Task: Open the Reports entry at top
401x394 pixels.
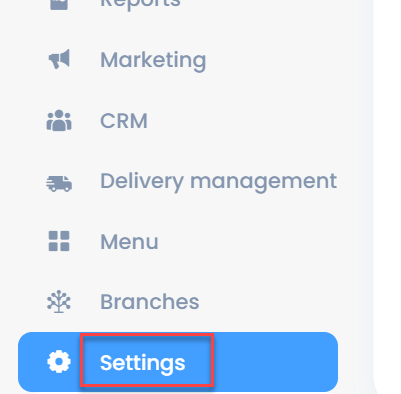Action: tap(140, 4)
